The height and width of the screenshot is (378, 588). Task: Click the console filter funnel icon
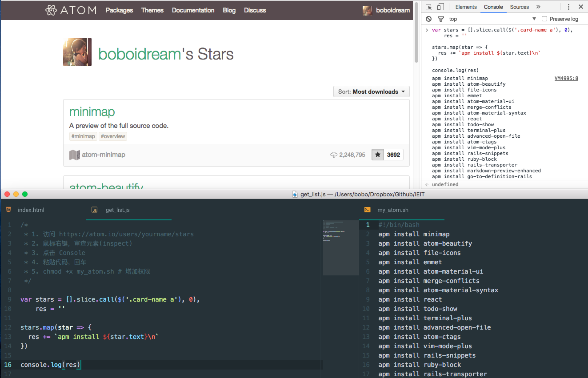pyautogui.click(x=440, y=19)
